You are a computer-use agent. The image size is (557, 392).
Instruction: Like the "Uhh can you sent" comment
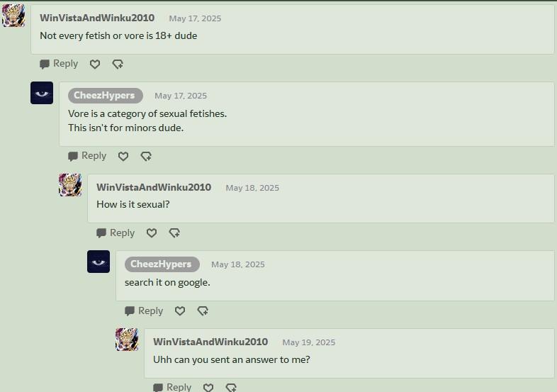pyautogui.click(x=208, y=387)
